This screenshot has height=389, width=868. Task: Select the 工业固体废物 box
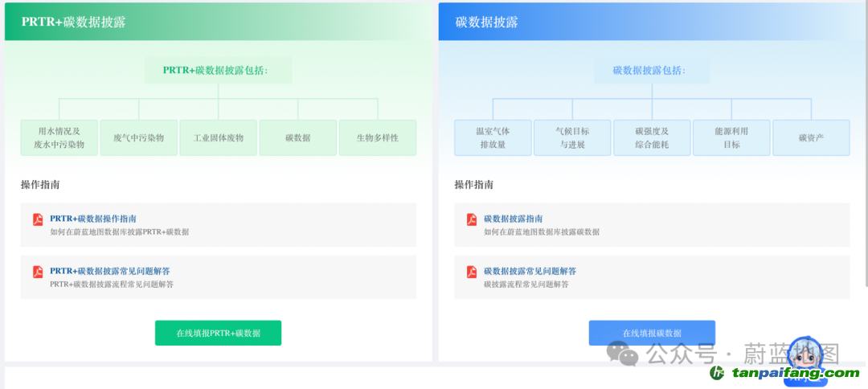[218, 137]
